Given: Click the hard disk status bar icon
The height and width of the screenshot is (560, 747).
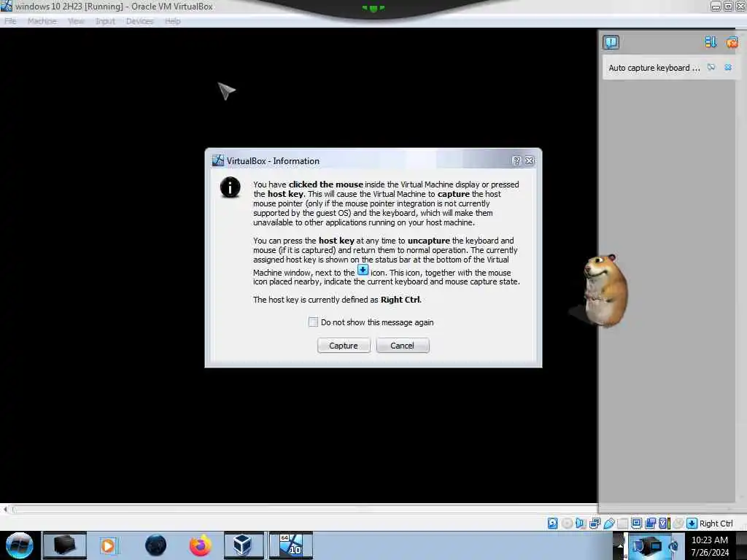Looking at the screenshot, I should coord(553,524).
